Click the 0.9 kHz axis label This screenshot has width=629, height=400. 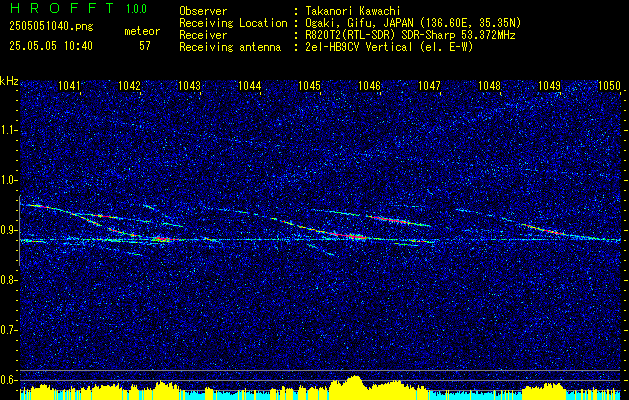click(8, 230)
